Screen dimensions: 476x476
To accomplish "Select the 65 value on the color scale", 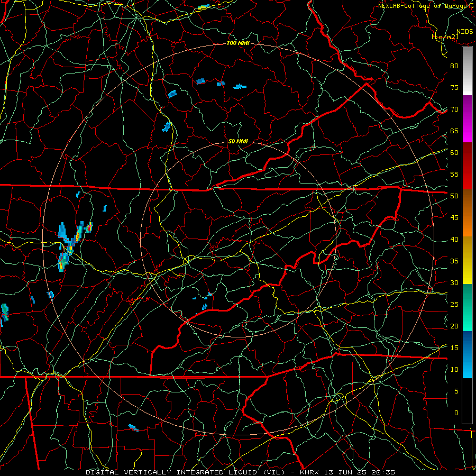I will 454,131.
